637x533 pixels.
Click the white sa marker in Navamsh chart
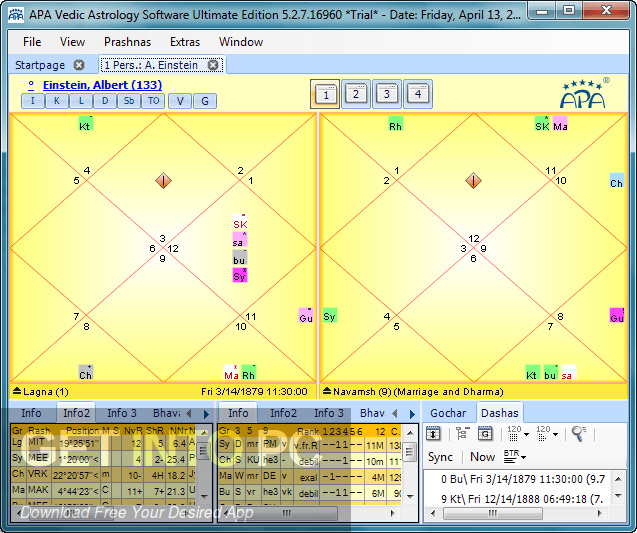[x=568, y=373]
